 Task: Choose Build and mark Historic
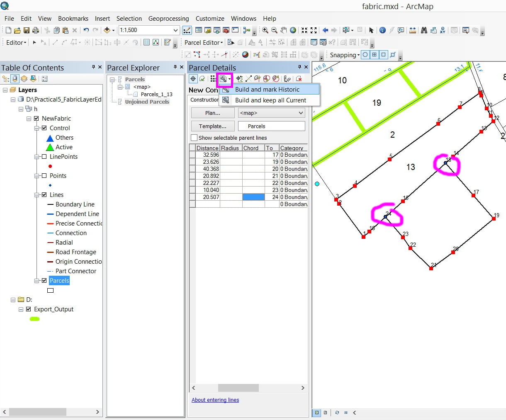270,89
